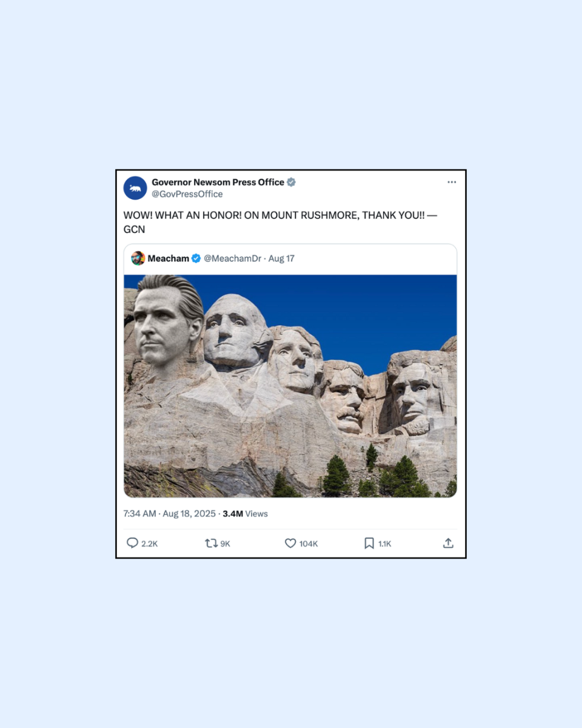
Task: Click the share upload icon
Action: pyautogui.click(x=448, y=543)
